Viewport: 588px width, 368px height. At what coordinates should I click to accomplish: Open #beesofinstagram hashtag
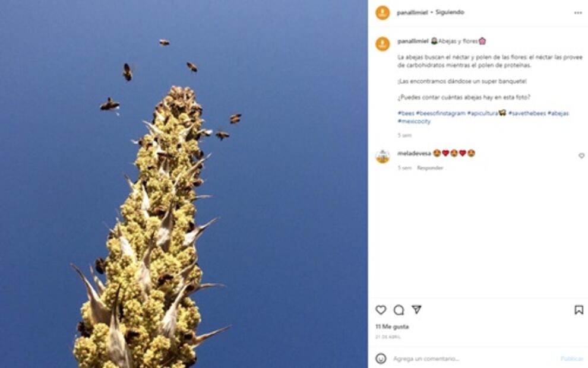click(x=441, y=113)
